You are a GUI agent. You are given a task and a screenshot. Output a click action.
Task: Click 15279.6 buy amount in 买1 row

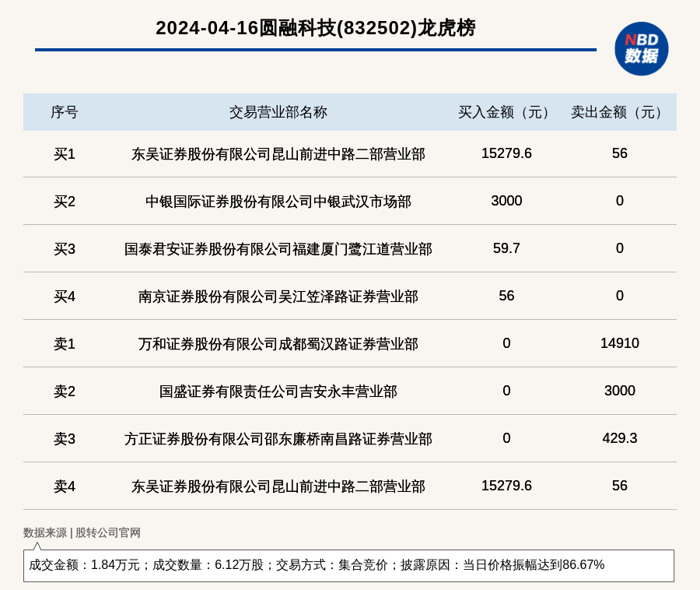[x=506, y=153]
